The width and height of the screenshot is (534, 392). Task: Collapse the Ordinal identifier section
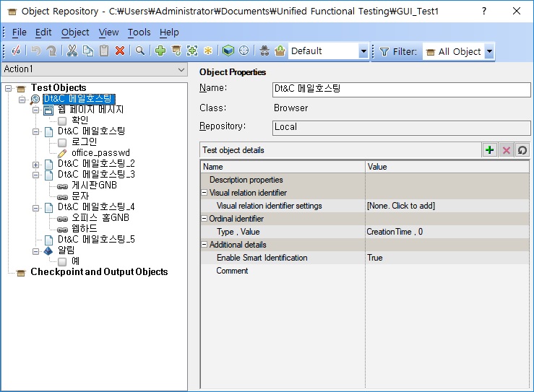coord(204,219)
